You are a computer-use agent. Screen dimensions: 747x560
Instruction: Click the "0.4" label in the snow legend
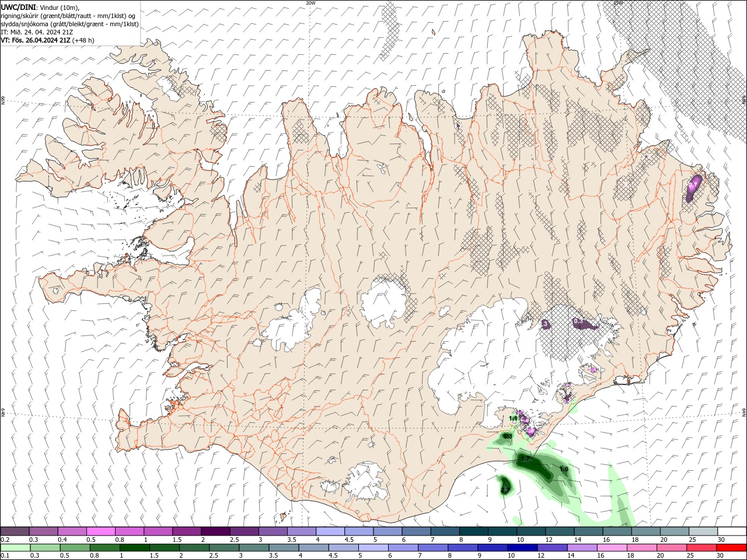click(x=62, y=540)
